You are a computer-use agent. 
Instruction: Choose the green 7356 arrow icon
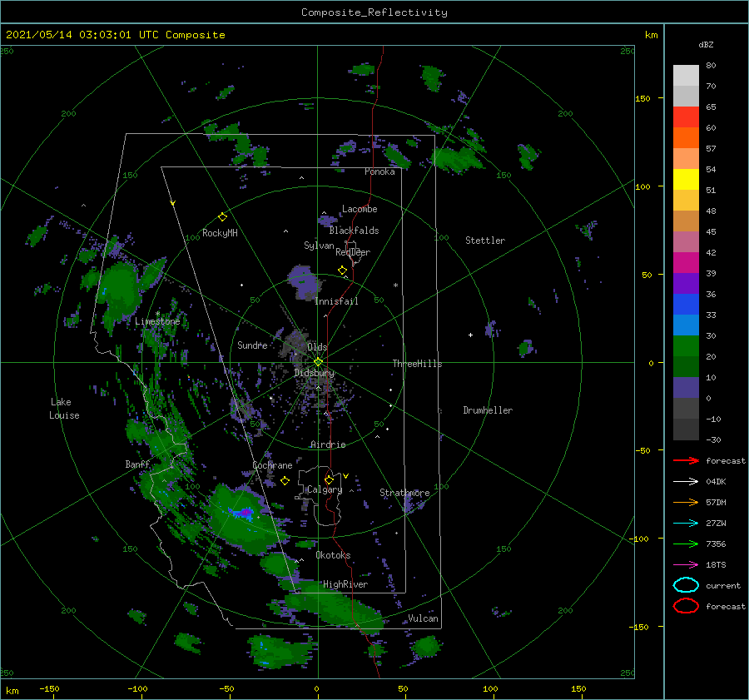(686, 544)
